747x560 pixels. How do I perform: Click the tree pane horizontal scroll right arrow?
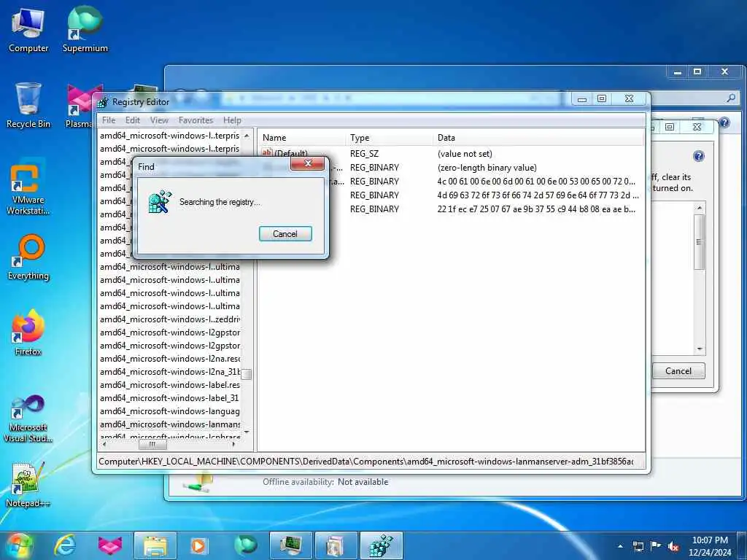click(x=233, y=444)
